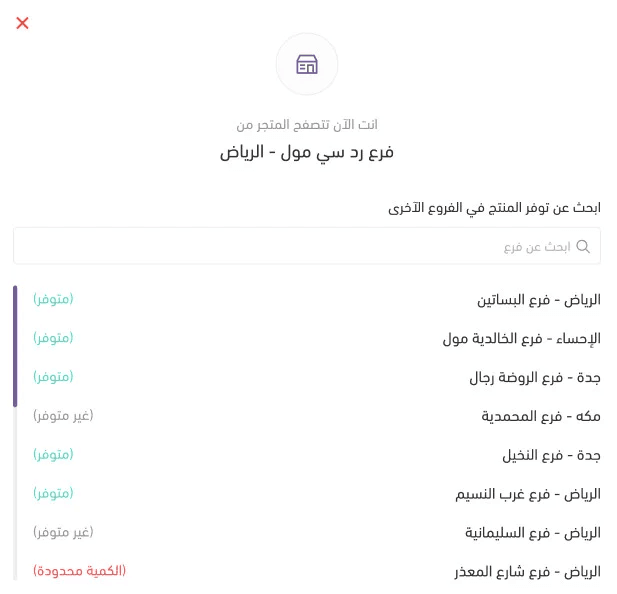The height and width of the screenshot is (594, 617).
Task: Click the search magnifier icon
Action: click(583, 246)
